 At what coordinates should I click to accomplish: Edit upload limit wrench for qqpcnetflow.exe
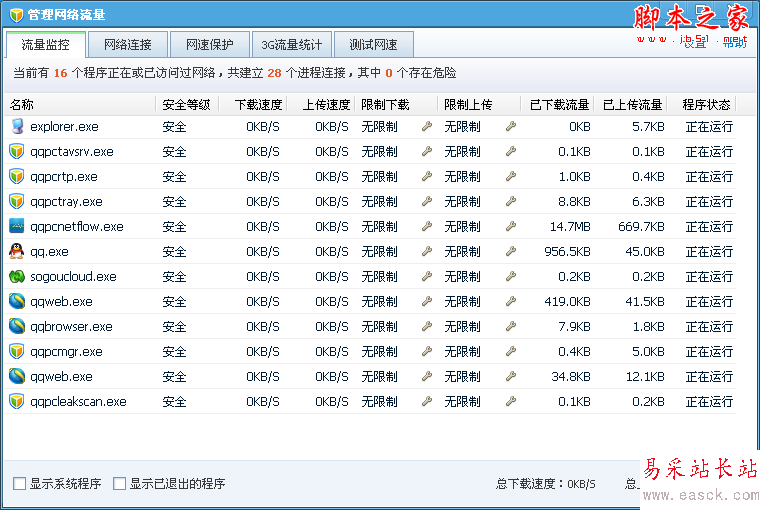click(510, 226)
